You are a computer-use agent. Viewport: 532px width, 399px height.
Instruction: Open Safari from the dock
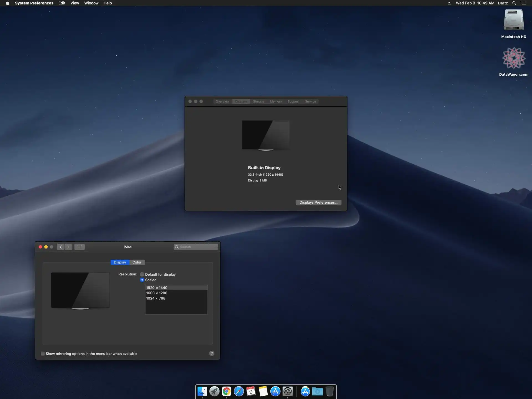click(239, 391)
